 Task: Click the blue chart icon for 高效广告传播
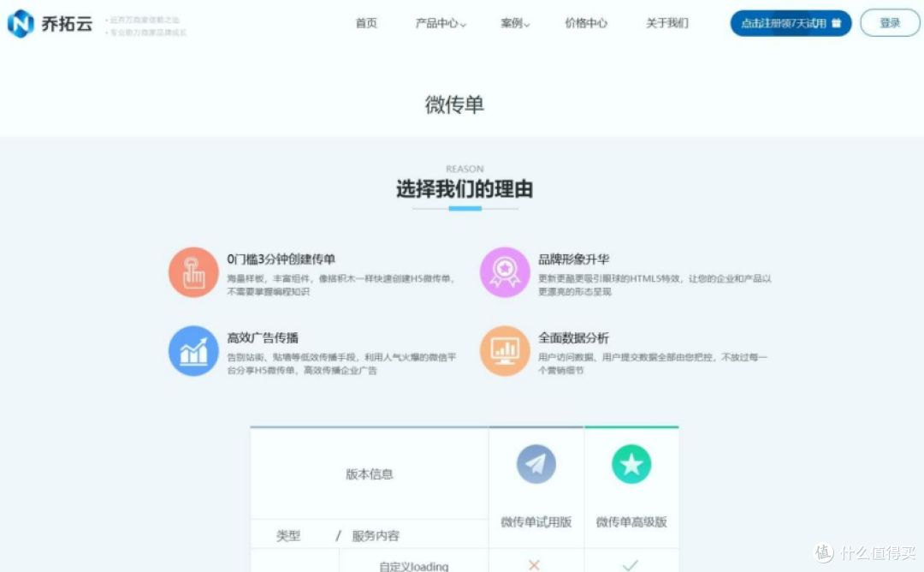(x=194, y=351)
